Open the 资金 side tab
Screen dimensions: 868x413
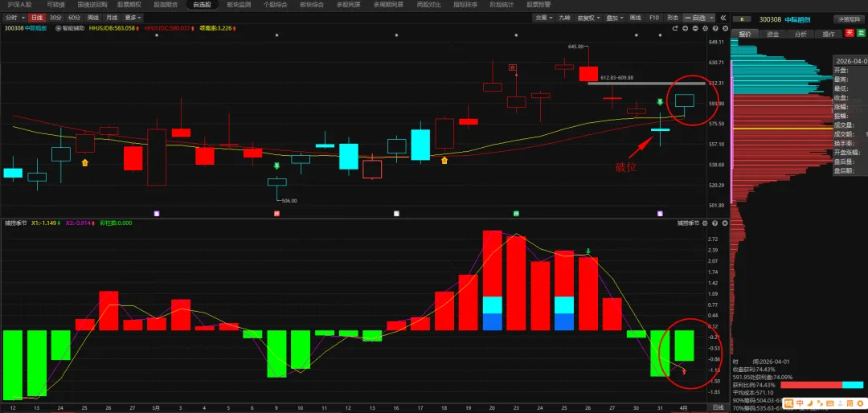tap(773, 34)
